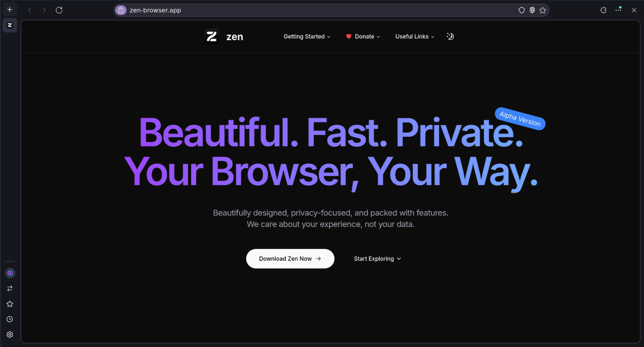Open the browser three-dots menu
Screen dimensions: 644x347
618,10
